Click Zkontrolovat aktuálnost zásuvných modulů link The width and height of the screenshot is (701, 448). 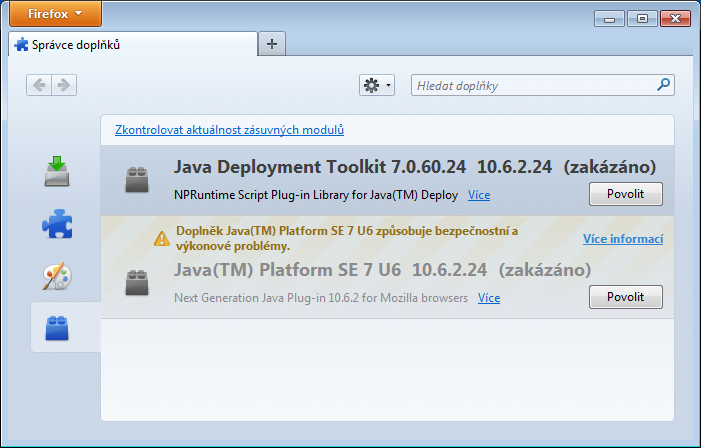[x=229, y=130]
